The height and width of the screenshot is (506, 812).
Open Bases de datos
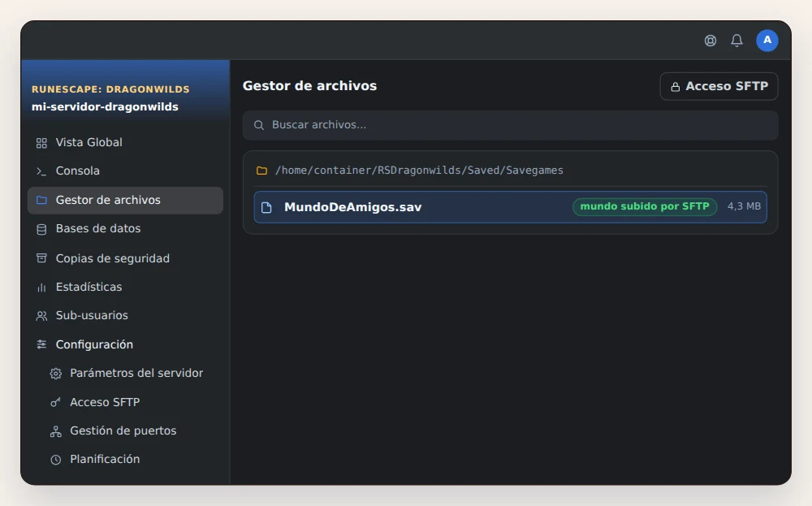pyautogui.click(x=125, y=228)
